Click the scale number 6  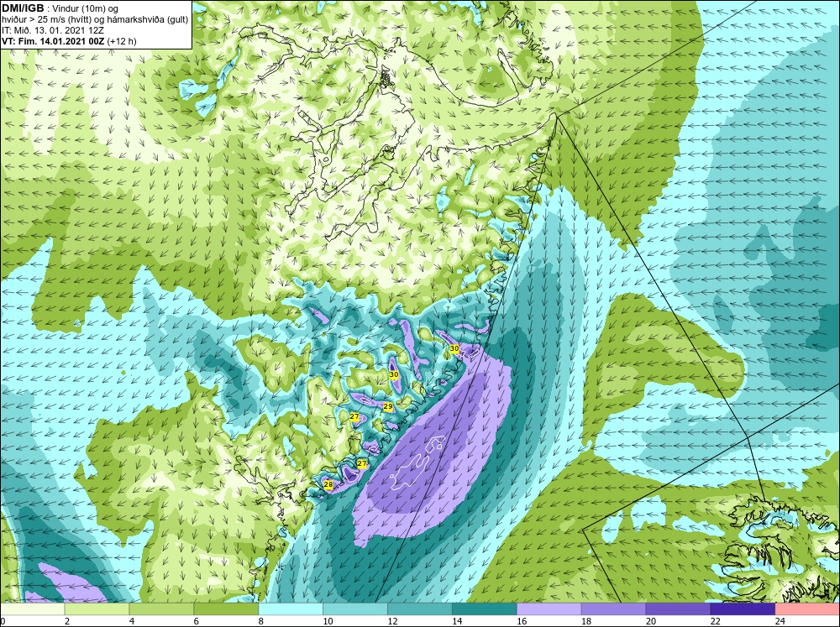[x=196, y=621]
